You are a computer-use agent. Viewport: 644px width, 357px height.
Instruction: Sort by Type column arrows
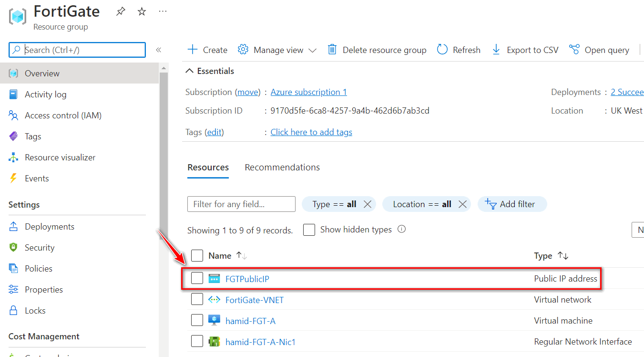coord(563,256)
